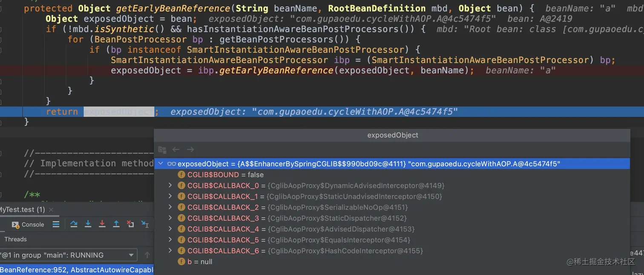This screenshot has width=644, height=275.
Task: Open the thread selector "main": RUNNING dropdown
Action: 68,255
